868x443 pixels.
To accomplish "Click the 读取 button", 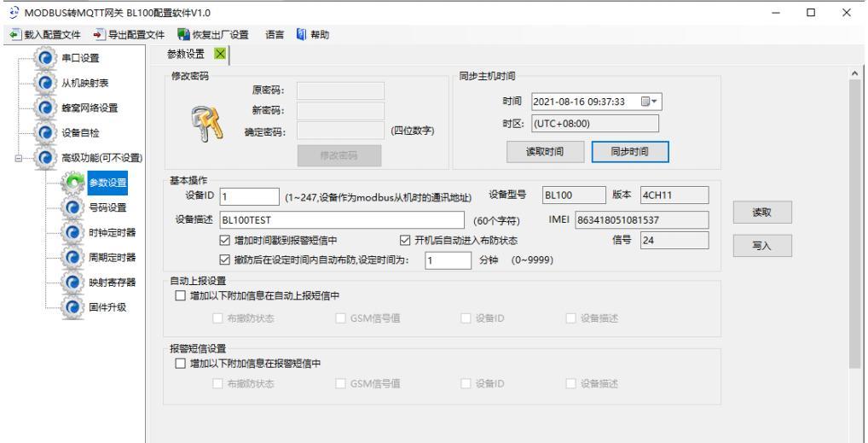I will 762,213.
